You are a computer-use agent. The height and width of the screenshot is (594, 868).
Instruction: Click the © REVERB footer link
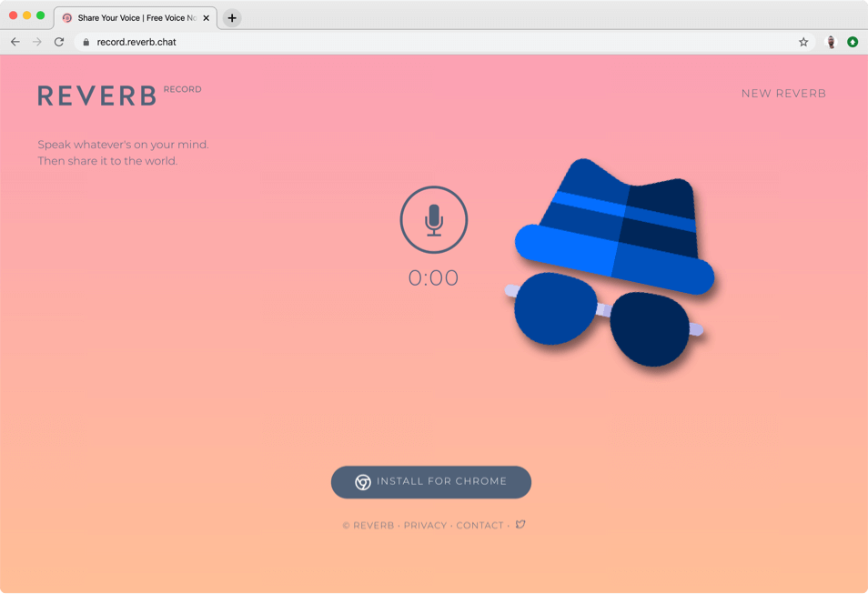pos(368,526)
